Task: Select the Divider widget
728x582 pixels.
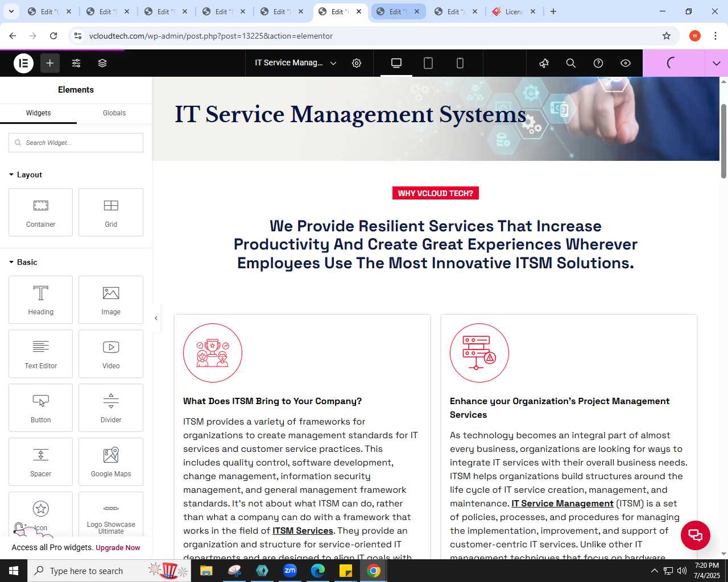Action: 111,408
